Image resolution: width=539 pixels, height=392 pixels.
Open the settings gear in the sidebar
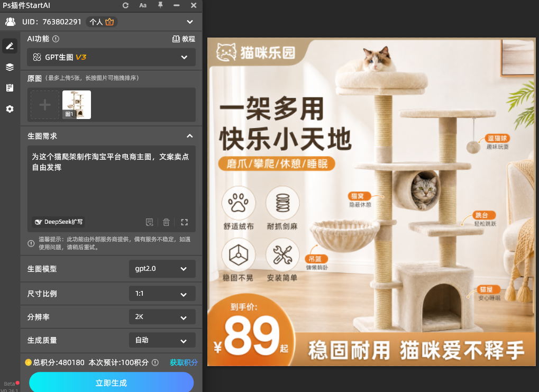[10, 109]
